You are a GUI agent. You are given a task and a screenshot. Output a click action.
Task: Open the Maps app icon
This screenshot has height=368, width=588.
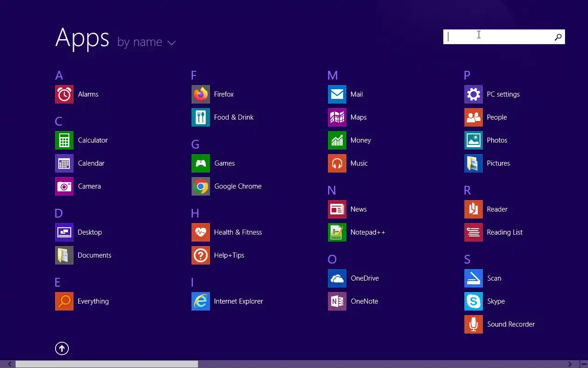(x=337, y=117)
